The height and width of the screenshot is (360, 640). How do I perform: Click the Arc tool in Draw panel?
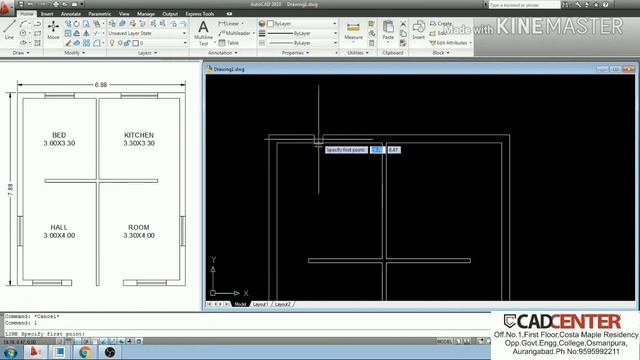tap(23, 24)
